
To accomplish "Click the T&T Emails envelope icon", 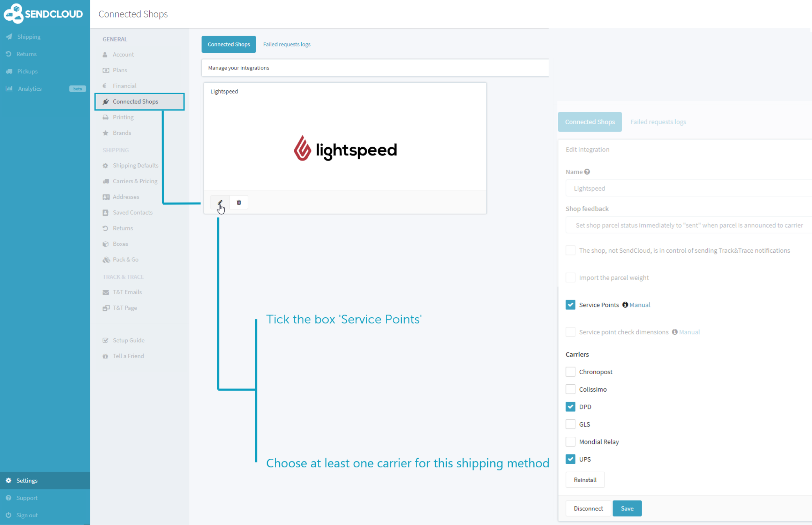I will click(x=106, y=292).
